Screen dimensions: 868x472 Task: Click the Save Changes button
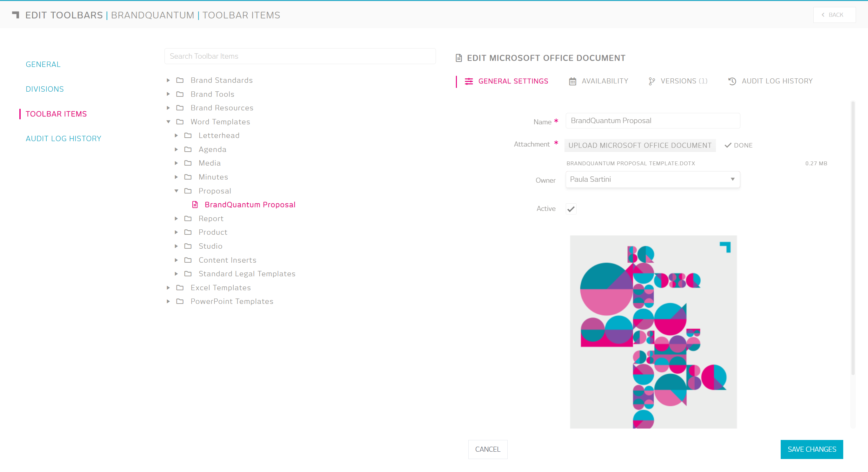click(811, 449)
